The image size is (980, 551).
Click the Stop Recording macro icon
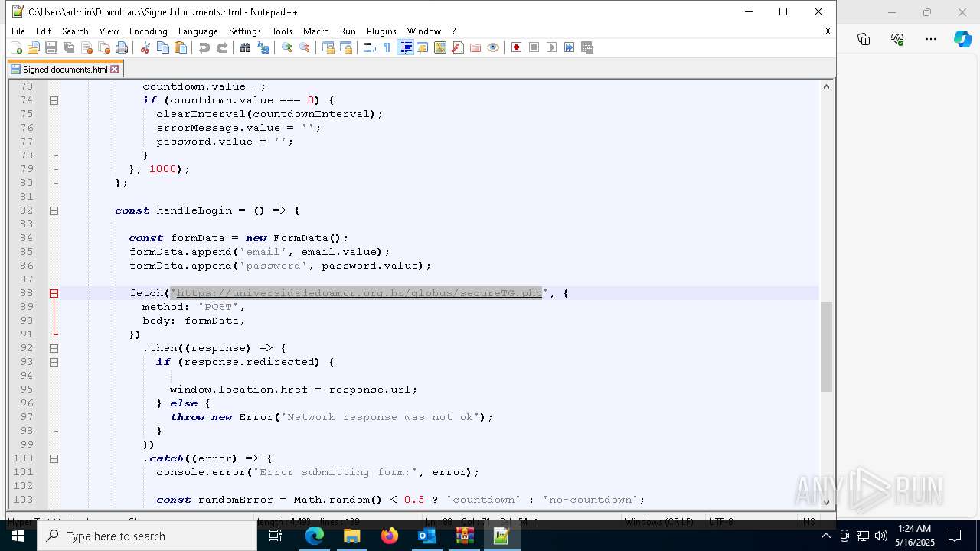tap(534, 47)
